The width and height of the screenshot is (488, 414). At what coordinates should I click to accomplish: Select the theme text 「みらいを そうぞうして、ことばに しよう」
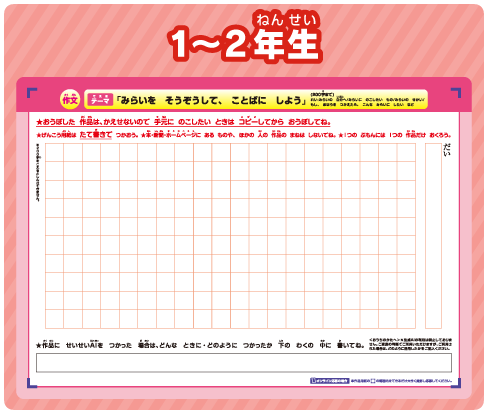(211, 100)
